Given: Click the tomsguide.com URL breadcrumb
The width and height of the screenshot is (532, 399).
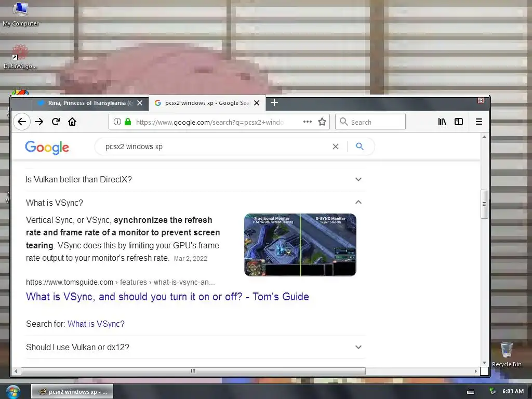Looking at the screenshot, I should click(120, 282).
